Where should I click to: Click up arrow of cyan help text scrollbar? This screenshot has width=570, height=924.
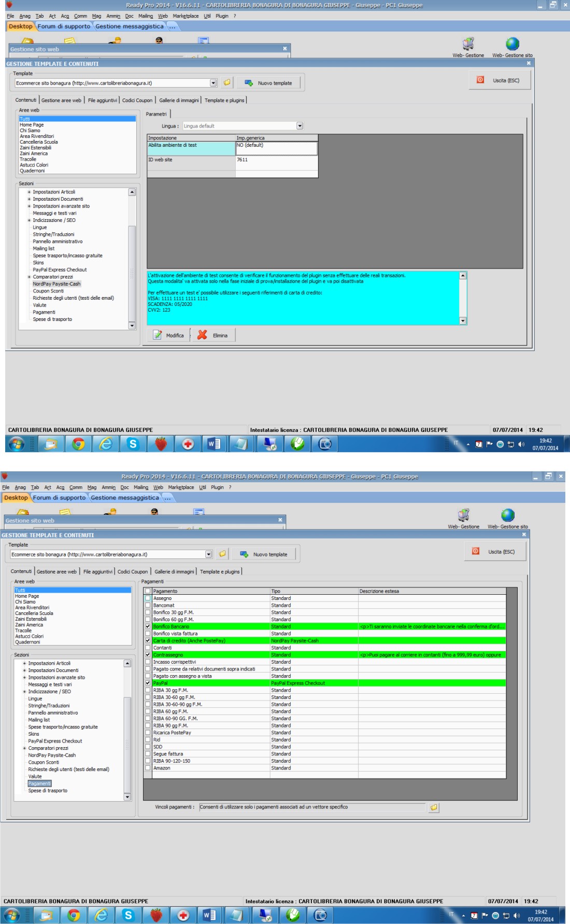(x=463, y=275)
